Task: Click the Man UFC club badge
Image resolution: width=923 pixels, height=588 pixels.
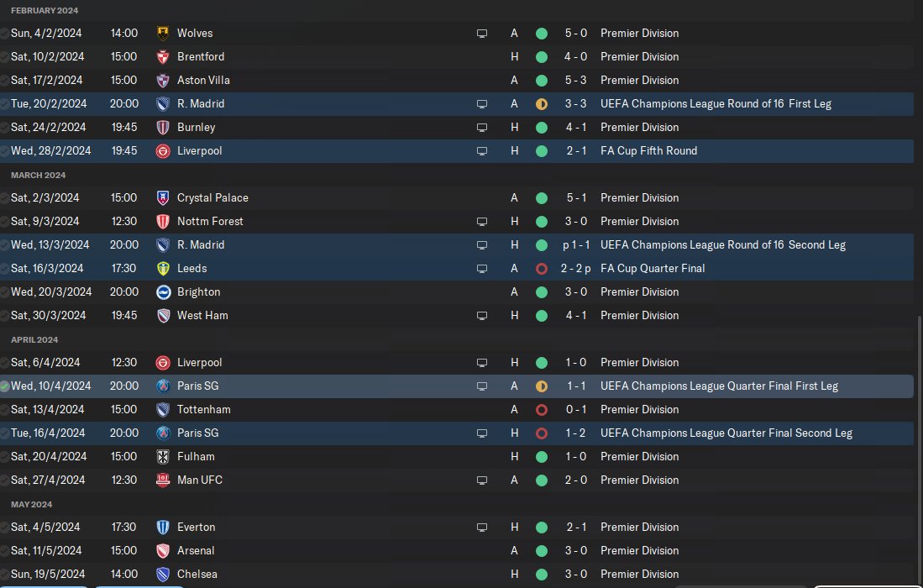Action: click(x=163, y=480)
